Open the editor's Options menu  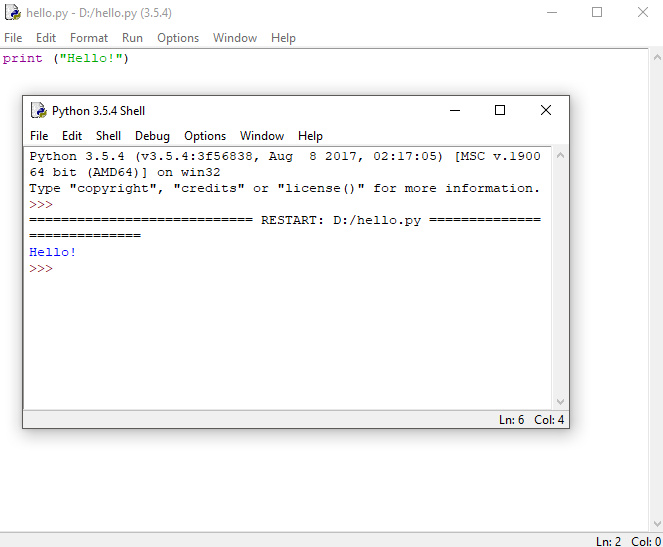(178, 38)
